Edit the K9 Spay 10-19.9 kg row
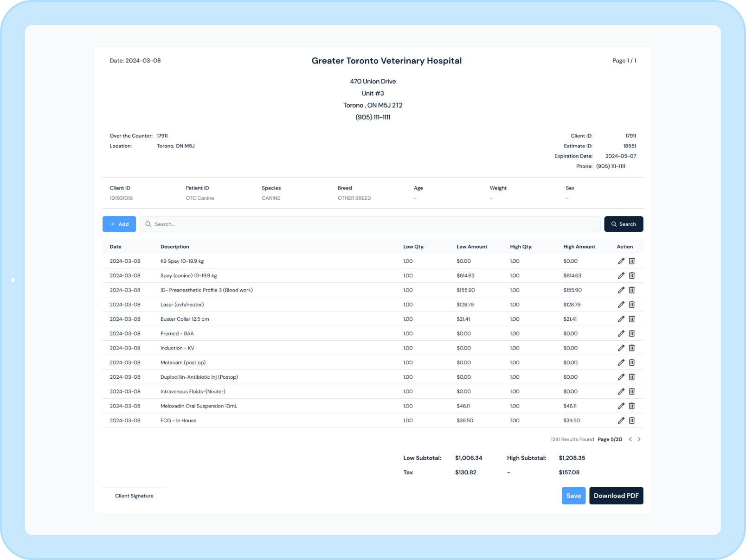The width and height of the screenshot is (746, 560). (621, 261)
